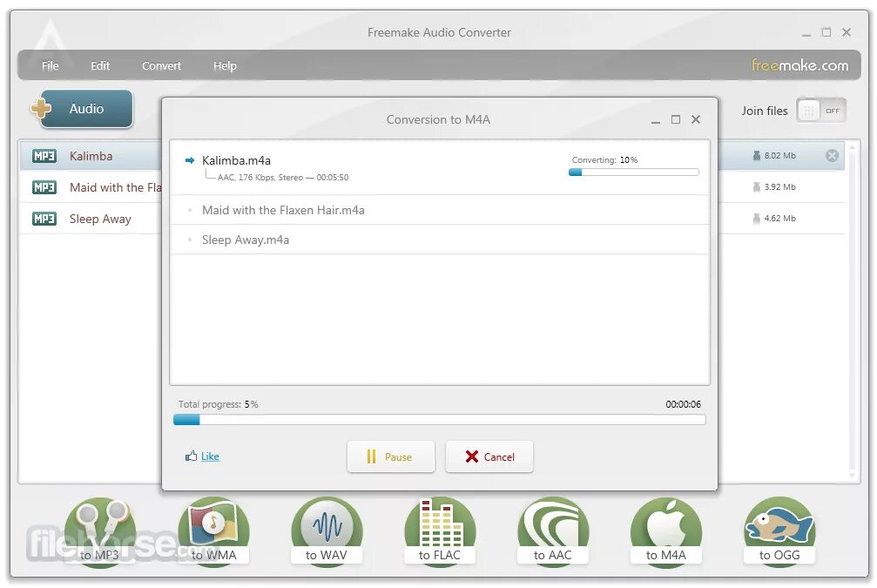This screenshot has height=588, width=877.
Task: Remove Kalimba using its circular X icon
Action: pyautogui.click(x=833, y=156)
